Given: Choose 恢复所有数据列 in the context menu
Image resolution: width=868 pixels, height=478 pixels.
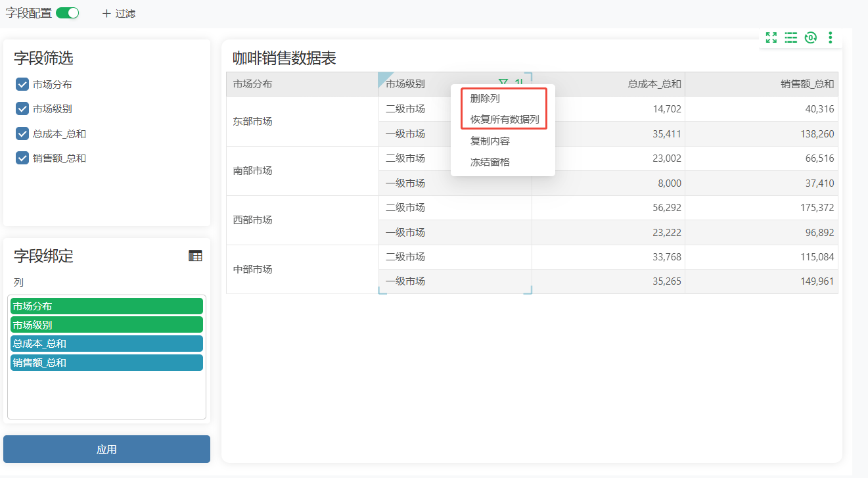Looking at the screenshot, I should (x=503, y=120).
